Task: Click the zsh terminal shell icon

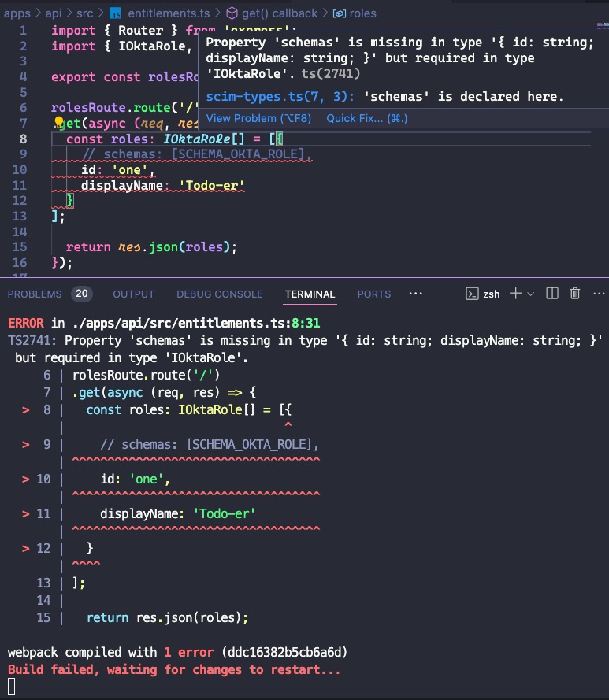Action: (472, 294)
